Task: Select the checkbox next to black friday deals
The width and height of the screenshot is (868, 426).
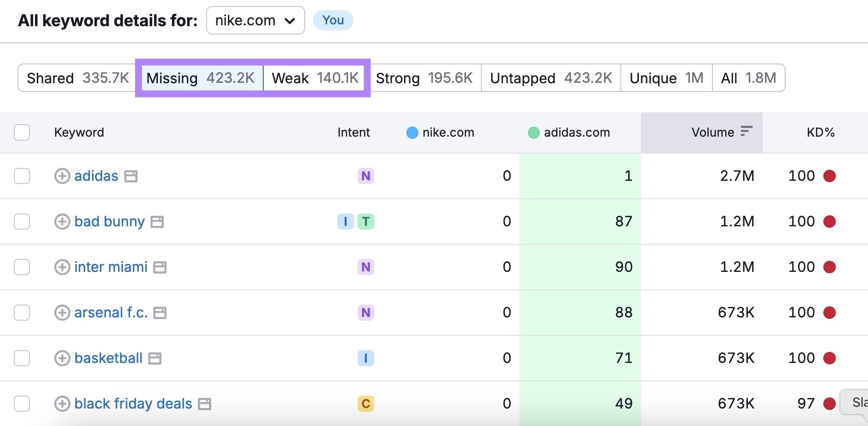Action: pos(22,403)
